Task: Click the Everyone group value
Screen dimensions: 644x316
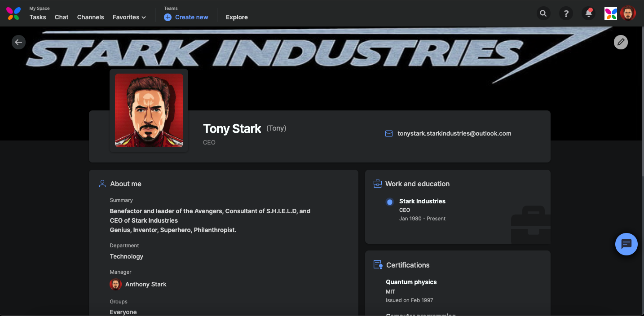Action: [123, 312]
